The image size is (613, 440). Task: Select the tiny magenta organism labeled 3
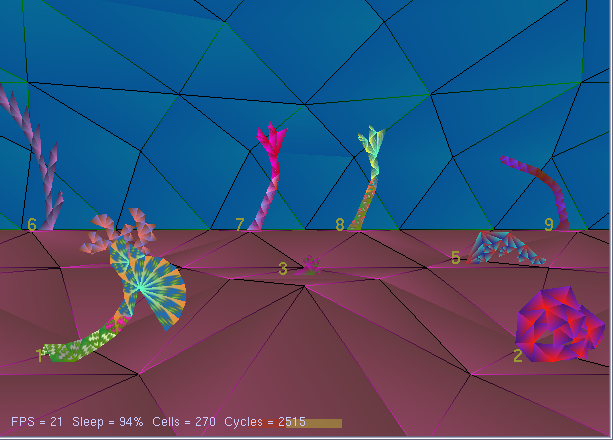311,266
